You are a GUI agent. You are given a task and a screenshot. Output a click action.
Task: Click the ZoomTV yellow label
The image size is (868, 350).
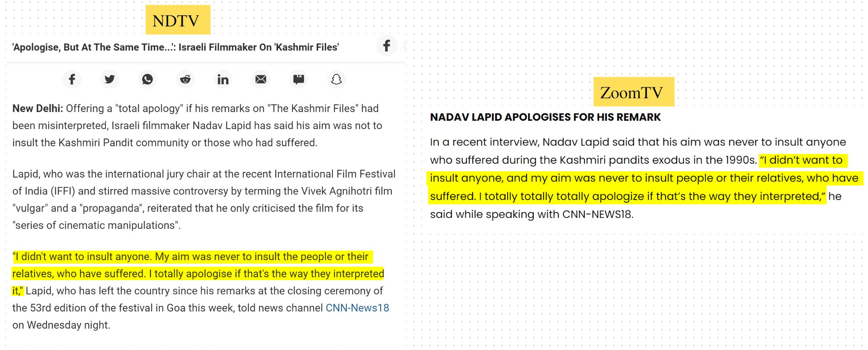click(633, 92)
